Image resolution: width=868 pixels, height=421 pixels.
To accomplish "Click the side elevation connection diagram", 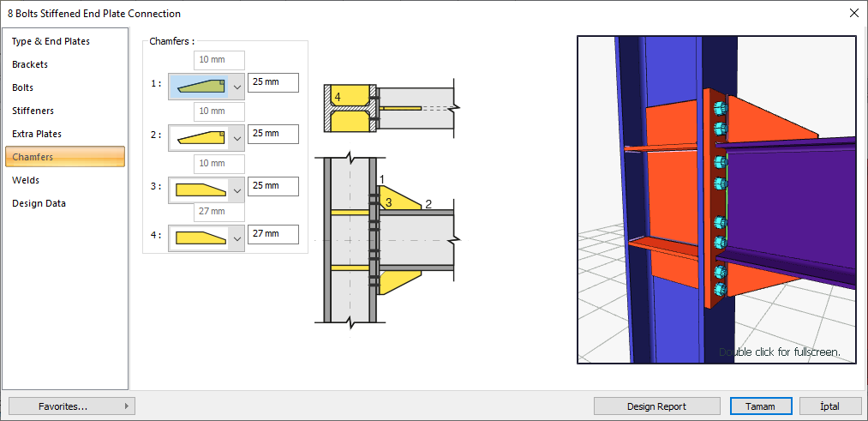I will click(x=389, y=242).
